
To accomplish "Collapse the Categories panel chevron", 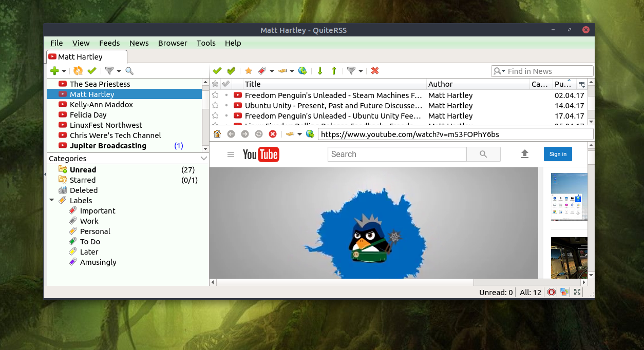I will tap(204, 159).
